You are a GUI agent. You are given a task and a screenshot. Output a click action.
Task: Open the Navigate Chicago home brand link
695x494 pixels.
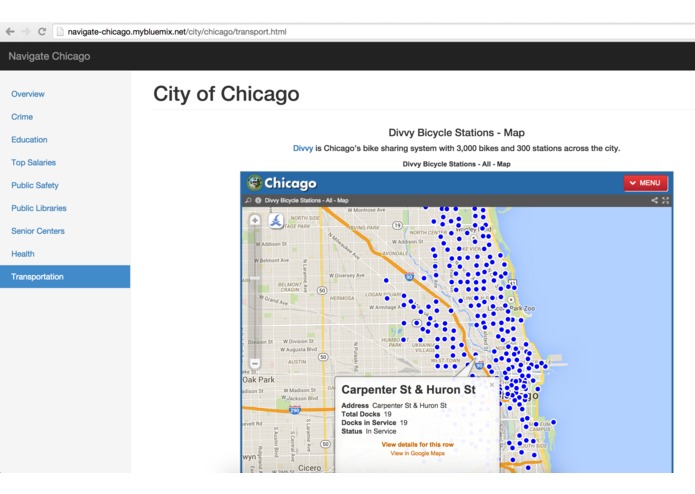(x=49, y=56)
